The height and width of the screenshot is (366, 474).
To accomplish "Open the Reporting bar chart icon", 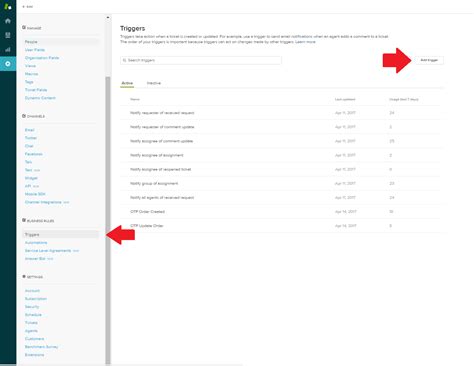I will pos(8,50).
